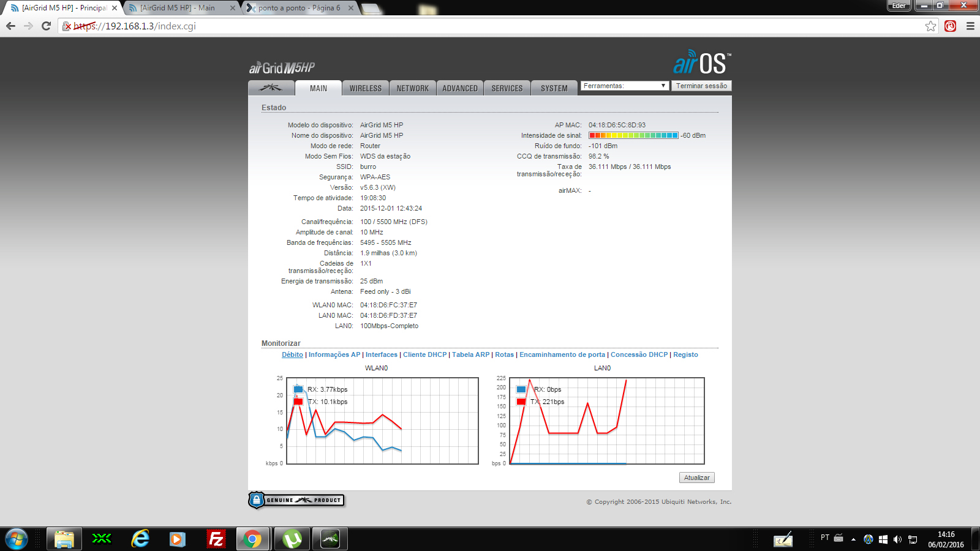Open a new browser tab

(371, 9)
